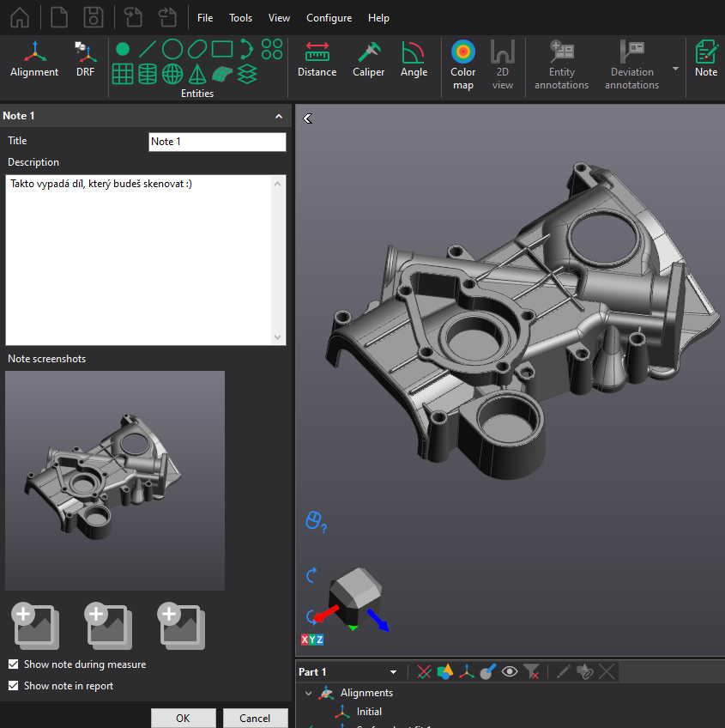Choose the Angle measurement tool

click(414, 60)
